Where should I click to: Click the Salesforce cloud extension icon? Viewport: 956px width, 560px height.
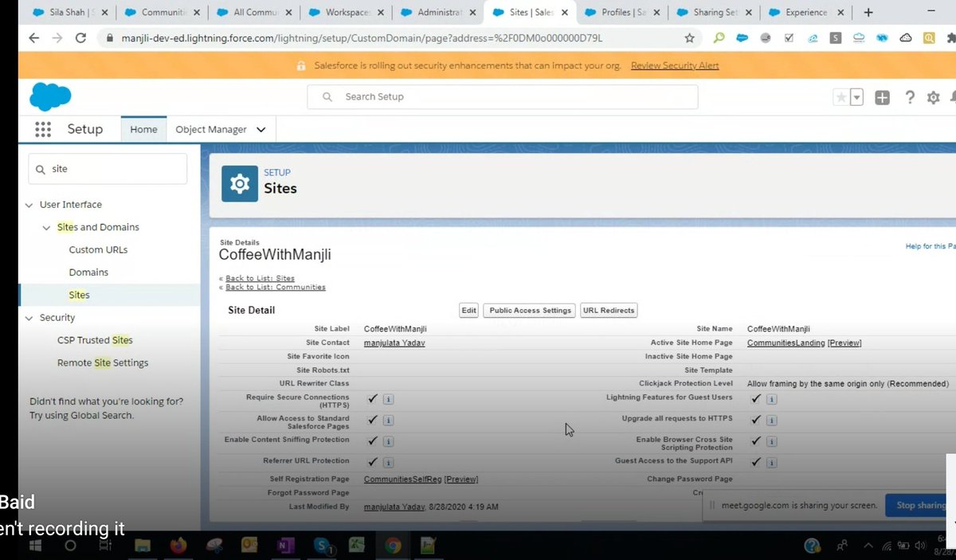tap(742, 37)
